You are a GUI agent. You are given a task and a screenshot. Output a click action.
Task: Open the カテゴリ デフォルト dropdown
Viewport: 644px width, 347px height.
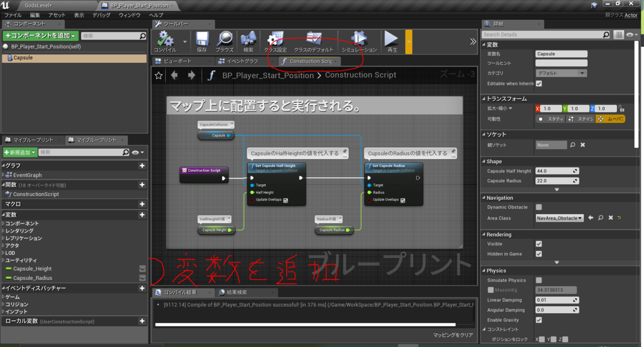(x=561, y=73)
